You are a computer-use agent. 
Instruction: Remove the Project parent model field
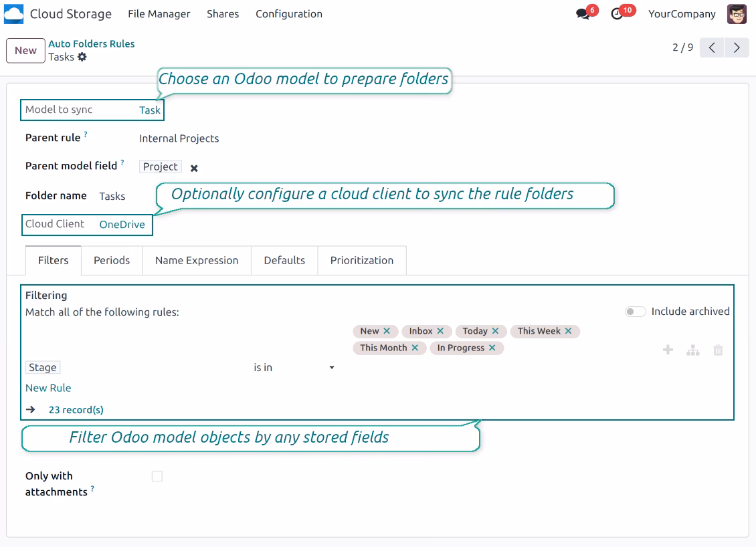click(x=194, y=169)
